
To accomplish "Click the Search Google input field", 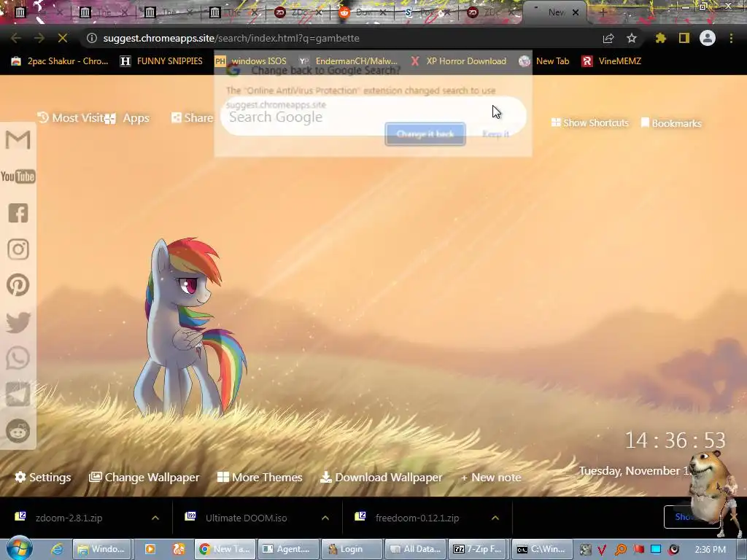I will [x=373, y=117].
